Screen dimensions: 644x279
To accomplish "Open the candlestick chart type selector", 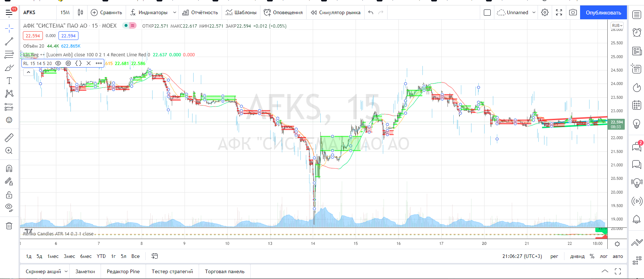I will tap(80, 12).
